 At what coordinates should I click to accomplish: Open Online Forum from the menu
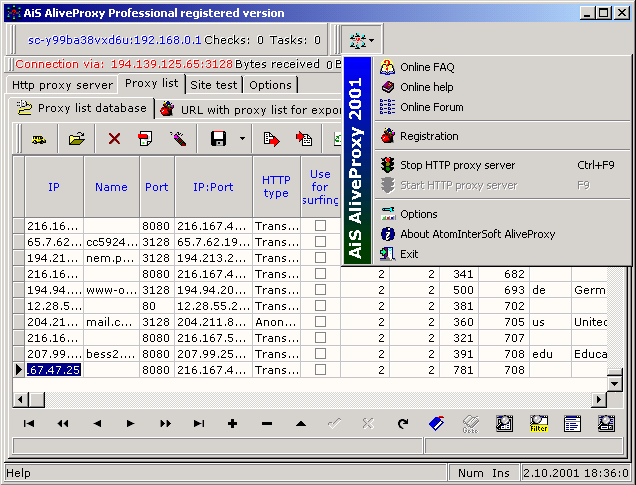[432, 107]
